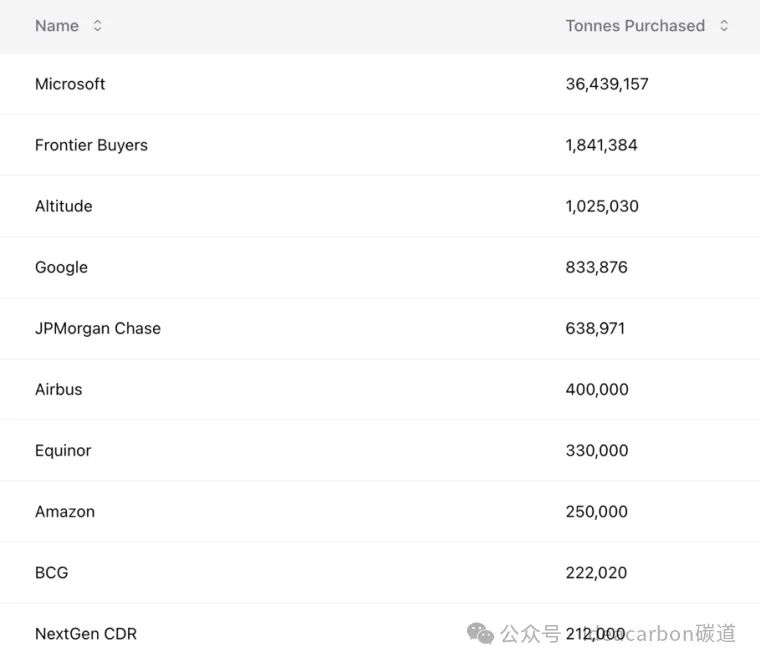The height and width of the screenshot is (664, 760).
Task: Click the Name column header text
Action: [57, 26]
